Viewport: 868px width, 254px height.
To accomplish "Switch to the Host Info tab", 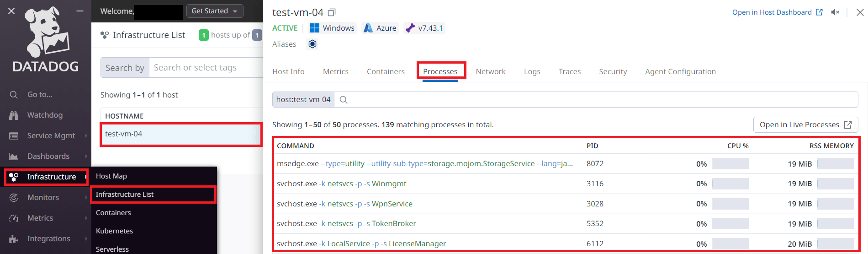I will click(x=288, y=71).
